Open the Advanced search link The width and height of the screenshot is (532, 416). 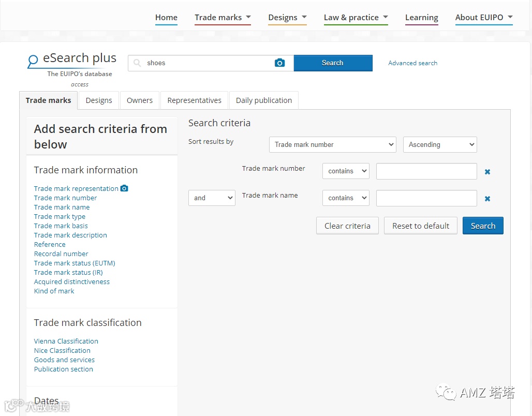coord(412,63)
